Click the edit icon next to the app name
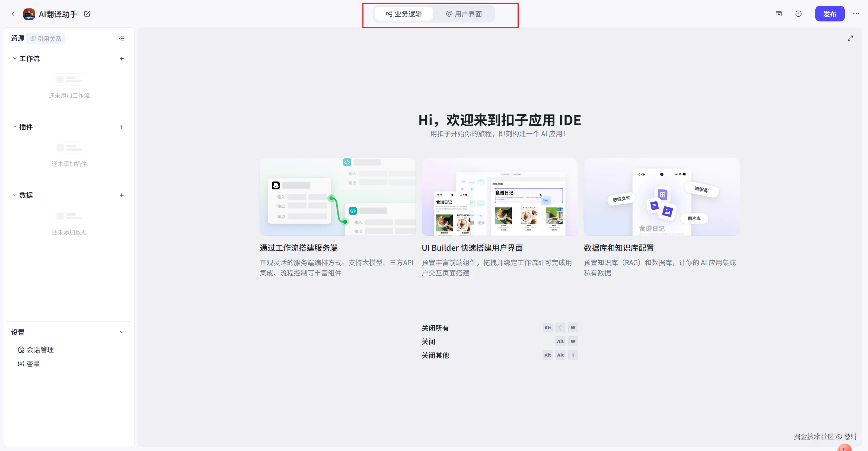 (87, 14)
